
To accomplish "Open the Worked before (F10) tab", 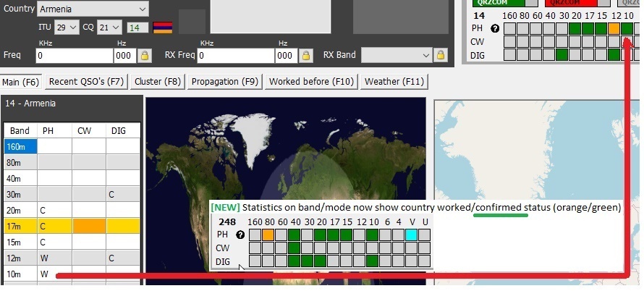I will coord(311,81).
